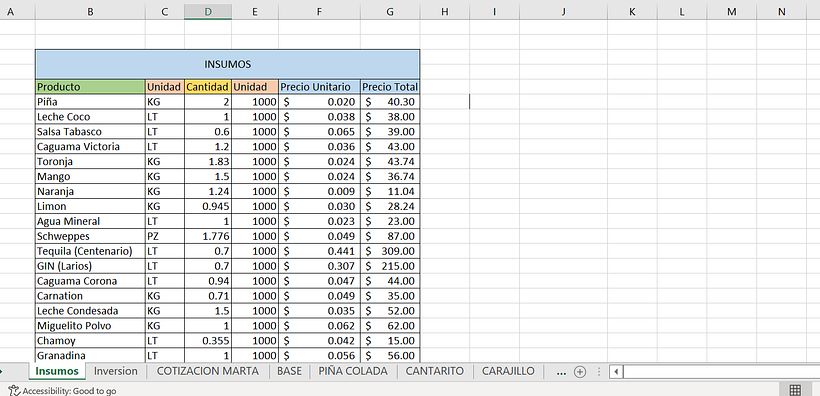
Task: Select the Miguelito Polvo cell
Action: click(x=90, y=326)
